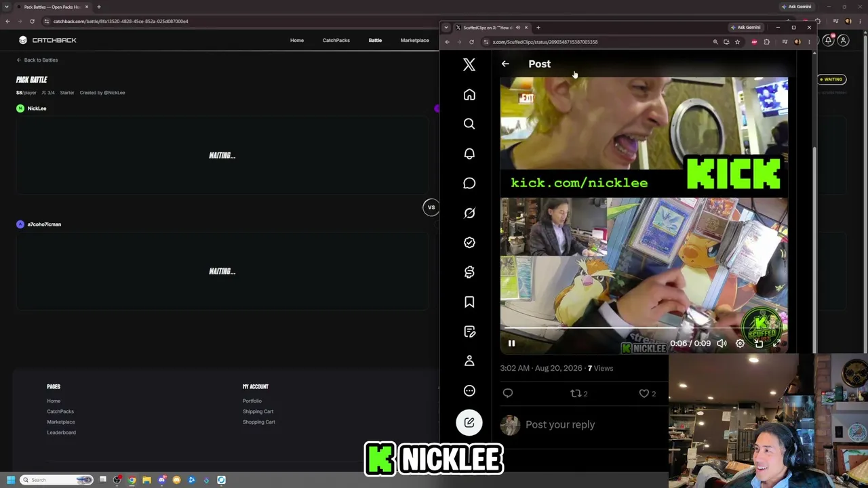Pause the playing video

pos(511,344)
